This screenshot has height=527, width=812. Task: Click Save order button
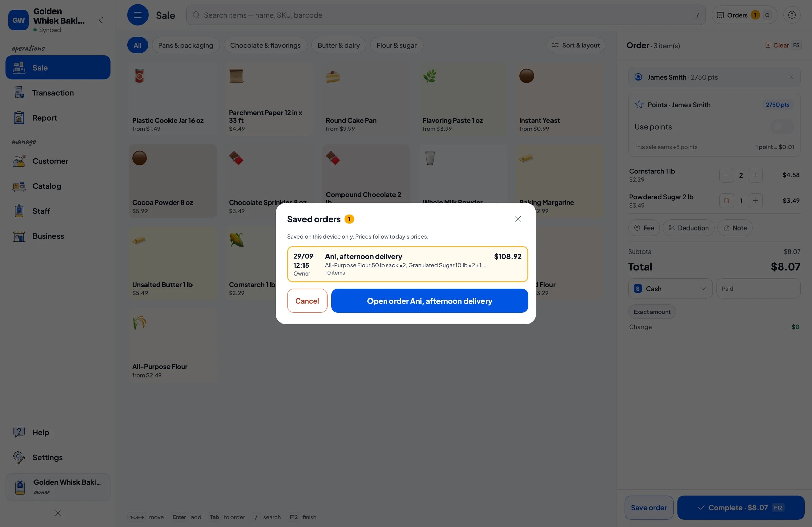pyautogui.click(x=649, y=507)
